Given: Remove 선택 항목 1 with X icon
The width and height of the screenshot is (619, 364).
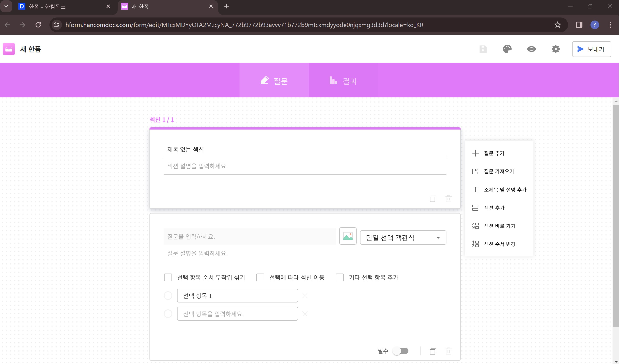Looking at the screenshot, I should click(305, 296).
